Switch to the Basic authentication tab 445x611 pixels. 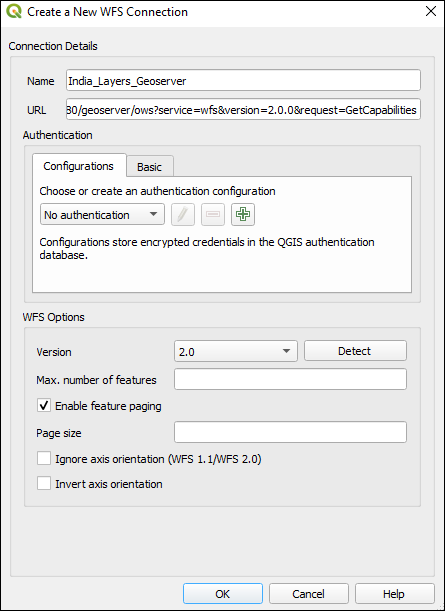pos(150,166)
